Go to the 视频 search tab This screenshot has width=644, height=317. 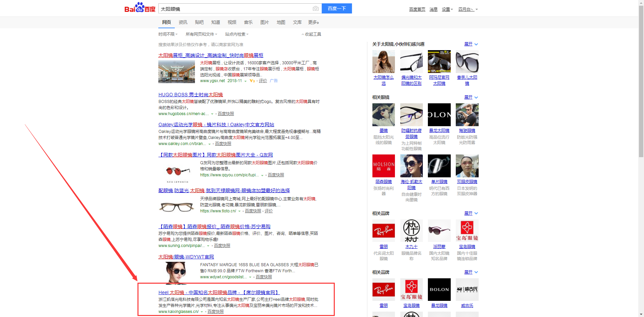coord(232,22)
